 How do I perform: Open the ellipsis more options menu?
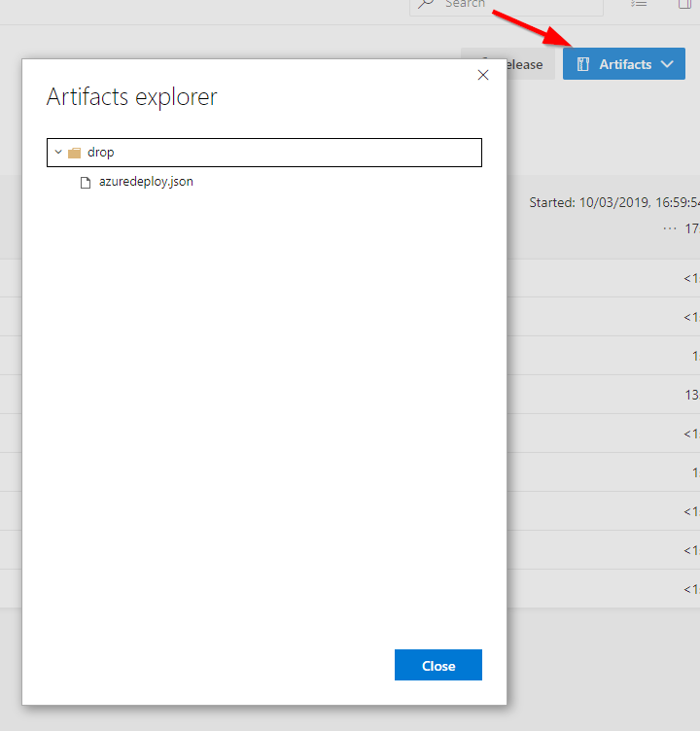[669, 228]
